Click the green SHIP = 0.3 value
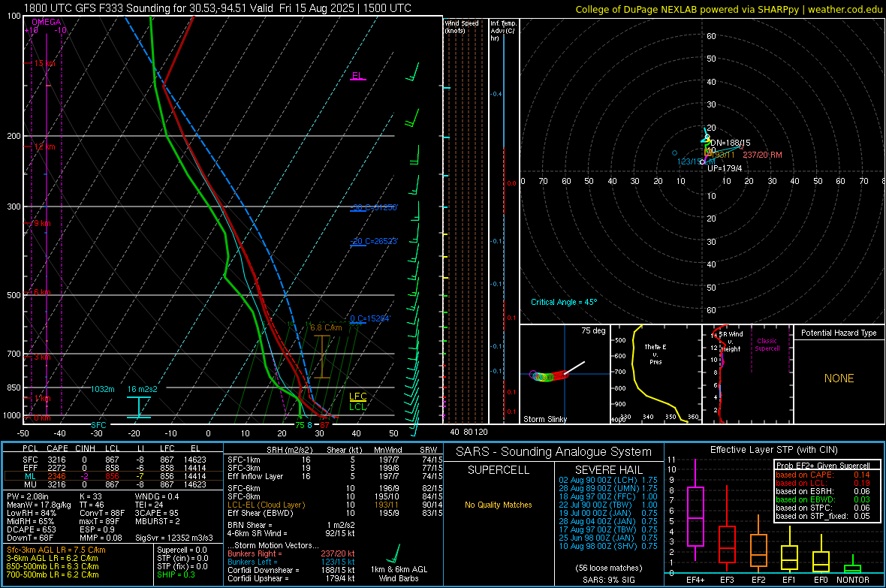 coord(176,574)
